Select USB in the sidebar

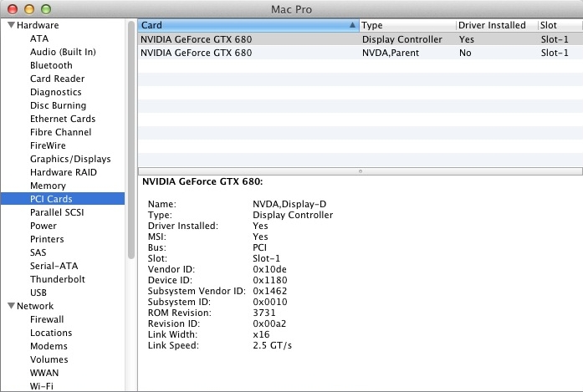coord(38,293)
